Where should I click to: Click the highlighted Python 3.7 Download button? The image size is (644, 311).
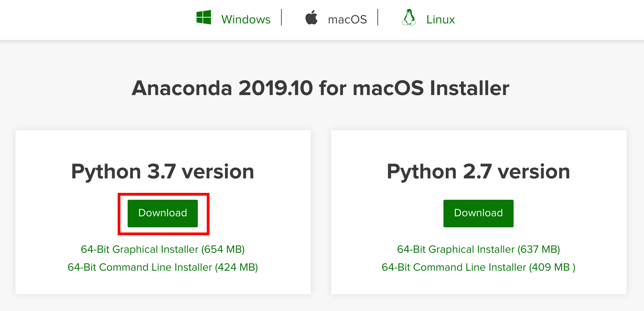tap(162, 213)
